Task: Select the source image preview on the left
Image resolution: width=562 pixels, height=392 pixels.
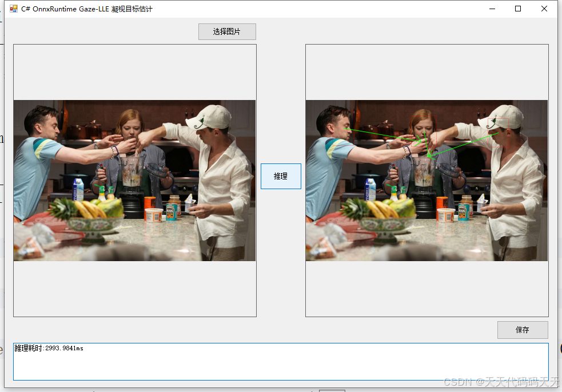Action: (x=135, y=181)
